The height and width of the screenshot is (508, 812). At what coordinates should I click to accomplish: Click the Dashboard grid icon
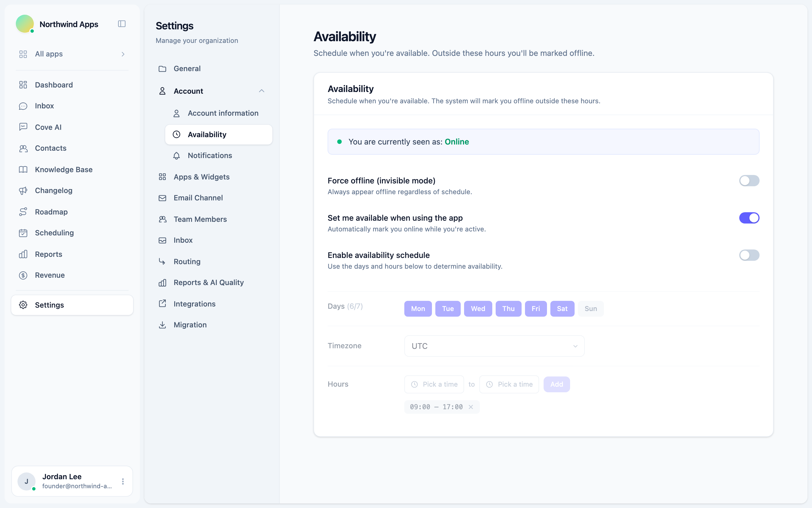(23, 85)
